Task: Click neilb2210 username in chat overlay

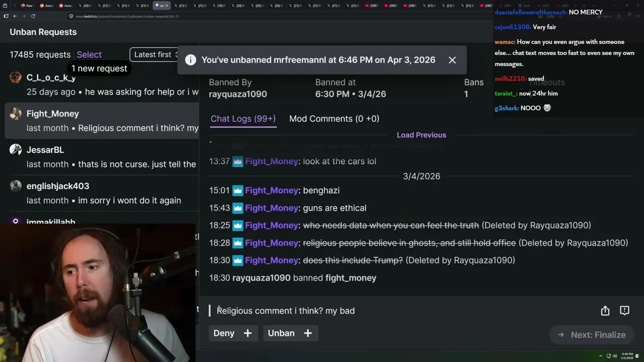Action: pos(510,78)
